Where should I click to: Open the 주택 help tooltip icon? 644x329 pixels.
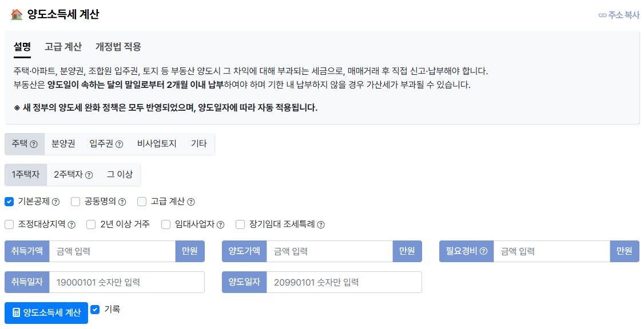click(34, 144)
